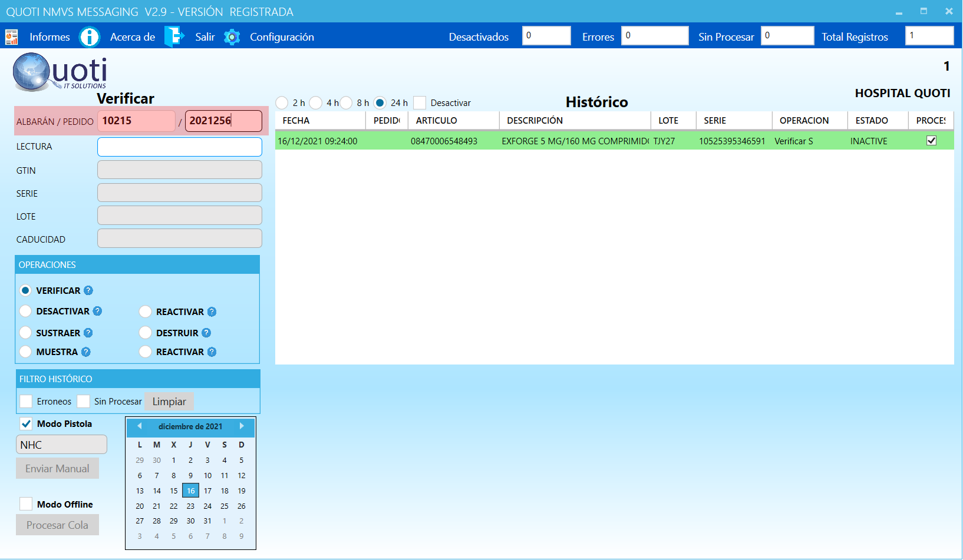Click the Informes report icon
963x560 pixels.
[12, 37]
